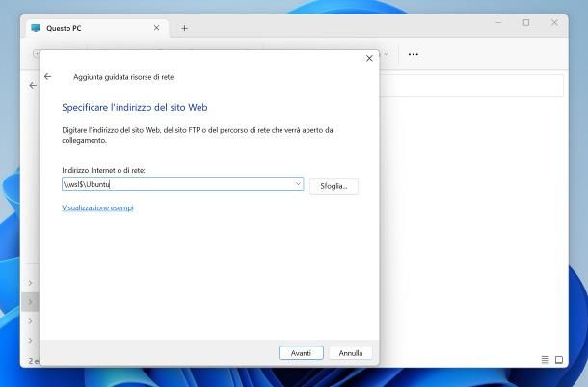The width and height of the screenshot is (588, 387).
Task: Switch to large icons view
Action: pyautogui.click(x=559, y=360)
